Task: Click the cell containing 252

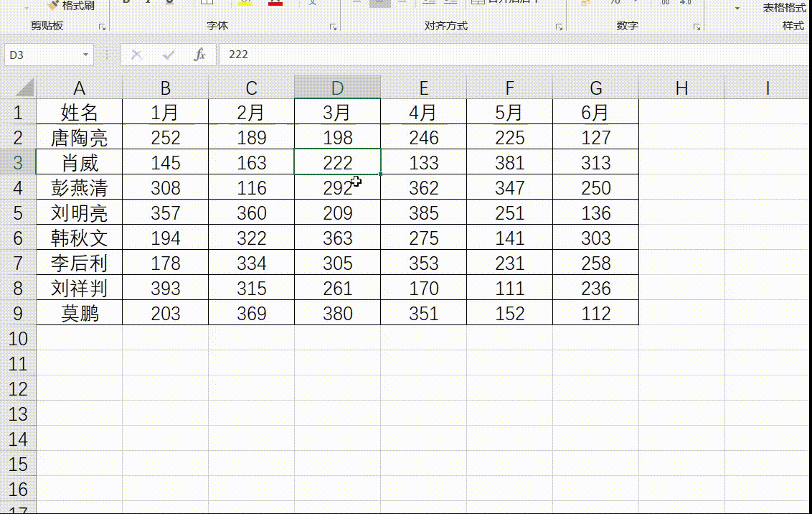Action: [x=165, y=137]
